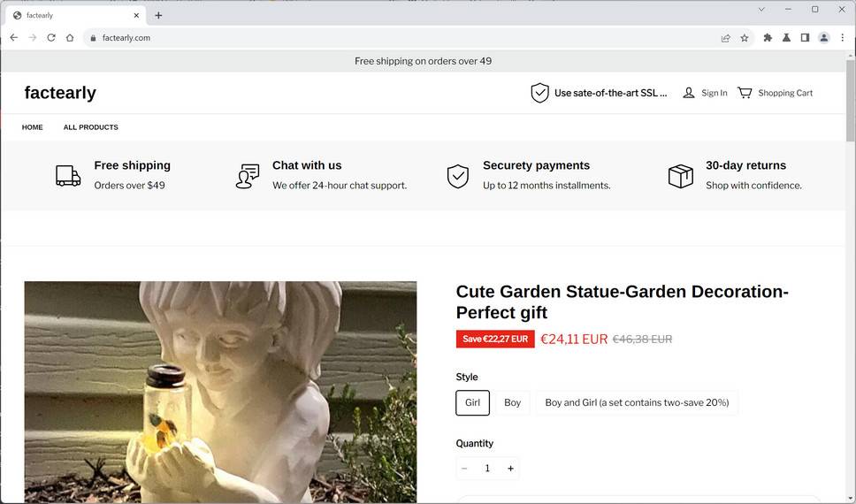Click the product title heading
Screen dimensions: 856x504
(x=622, y=302)
